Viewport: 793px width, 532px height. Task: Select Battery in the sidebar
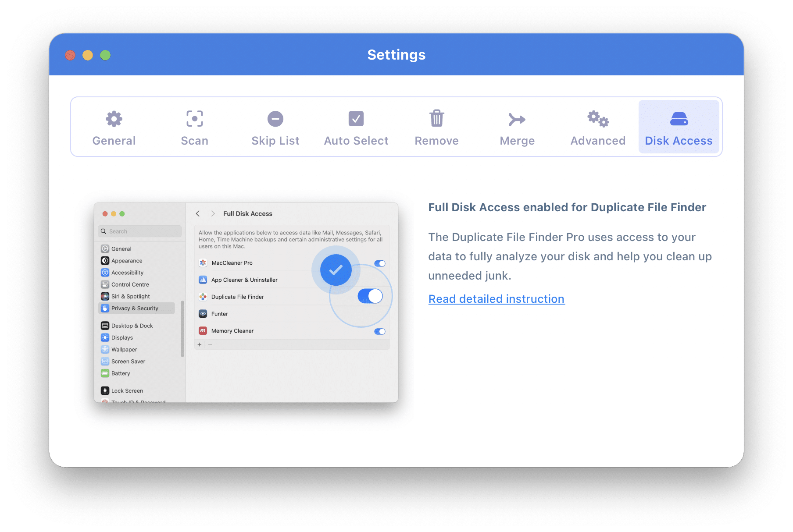click(137, 373)
